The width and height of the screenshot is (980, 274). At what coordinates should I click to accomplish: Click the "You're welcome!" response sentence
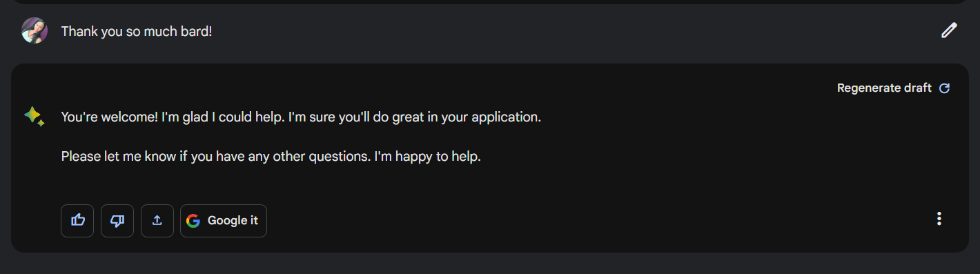110,117
